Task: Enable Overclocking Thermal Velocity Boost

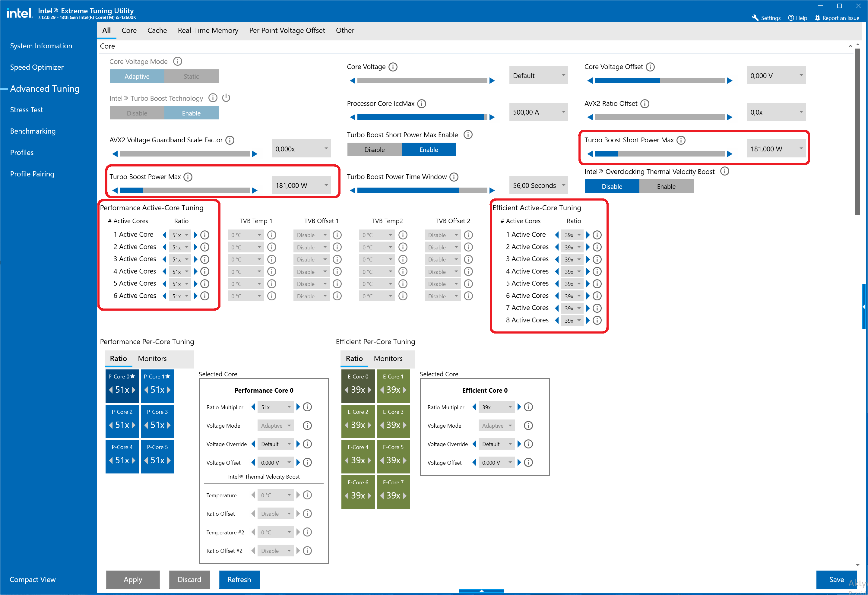Action: (666, 186)
